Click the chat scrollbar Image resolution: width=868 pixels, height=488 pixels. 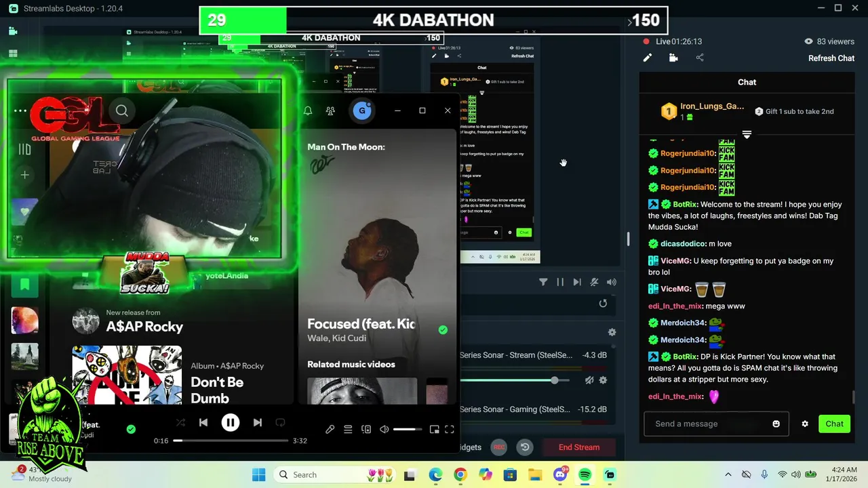854,397
